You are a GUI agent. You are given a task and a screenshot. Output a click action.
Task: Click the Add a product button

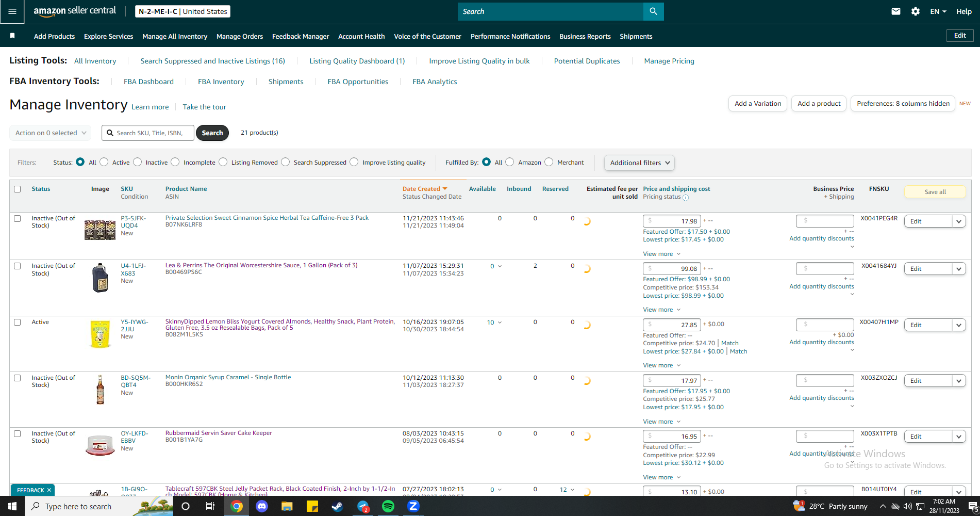[819, 103]
